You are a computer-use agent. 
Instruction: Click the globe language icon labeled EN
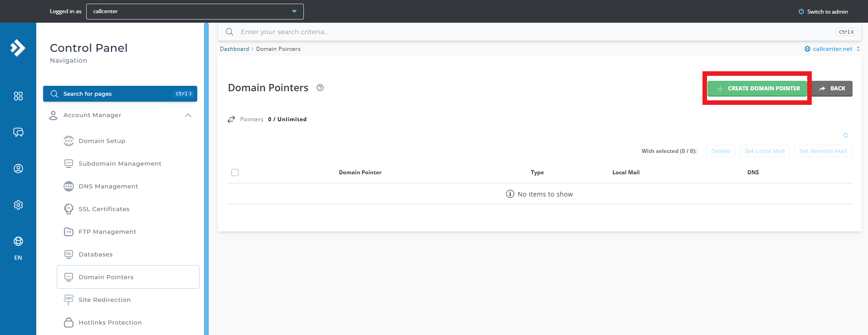(18, 241)
